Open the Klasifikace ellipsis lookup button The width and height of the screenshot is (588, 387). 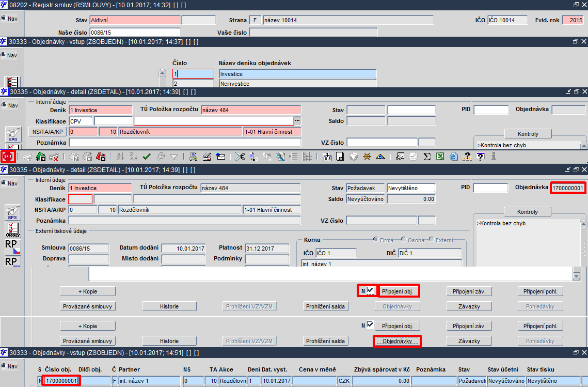[x=297, y=120]
